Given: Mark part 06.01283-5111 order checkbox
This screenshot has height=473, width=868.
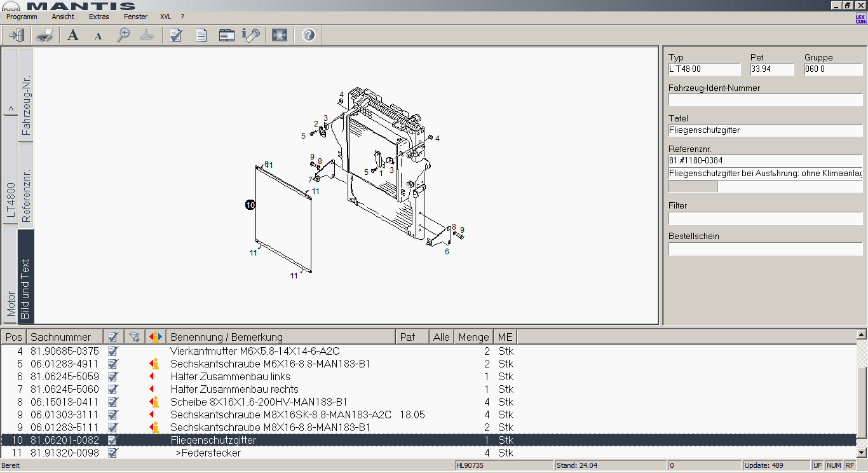Looking at the screenshot, I should (x=113, y=427).
